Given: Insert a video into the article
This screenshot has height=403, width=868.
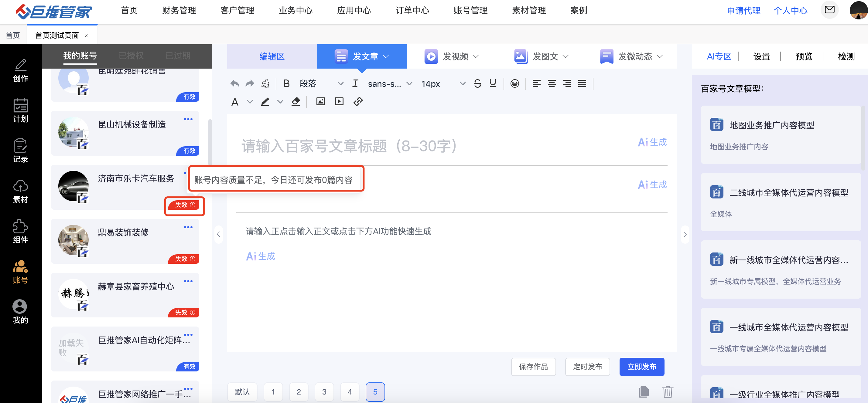Looking at the screenshot, I should click(x=339, y=102).
